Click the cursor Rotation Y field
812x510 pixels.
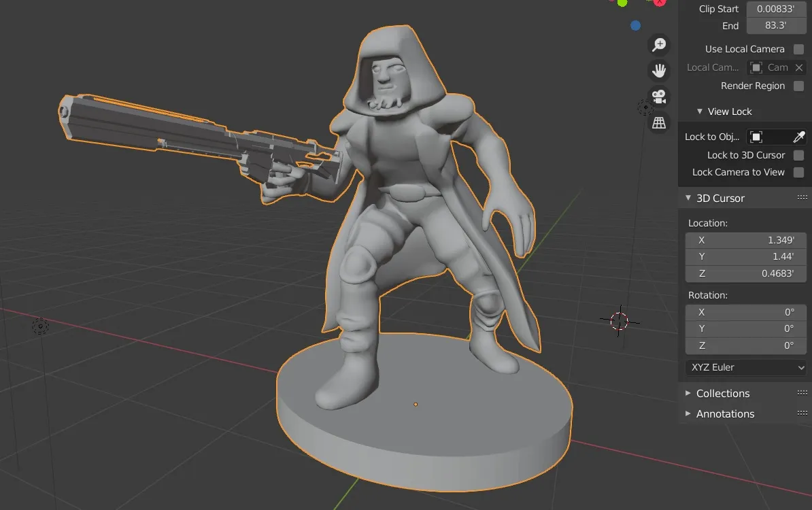[x=746, y=329]
